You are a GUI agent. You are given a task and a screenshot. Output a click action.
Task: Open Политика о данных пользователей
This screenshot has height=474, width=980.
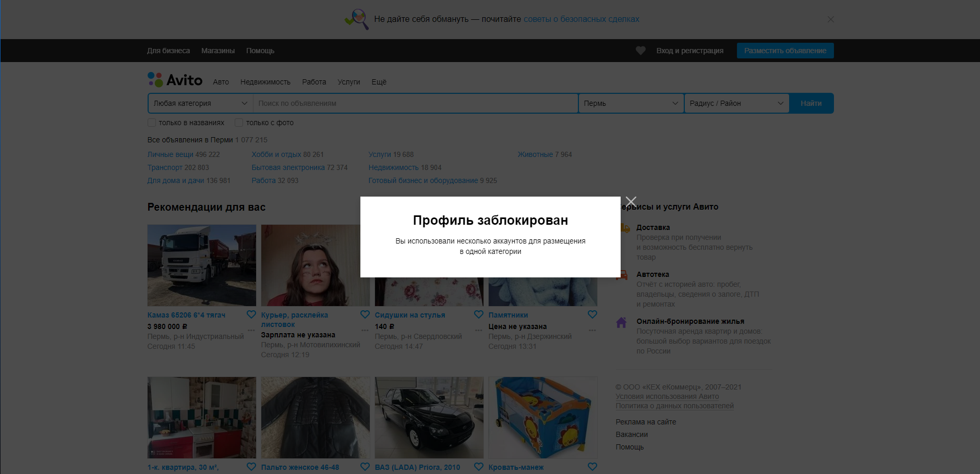pos(674,406)
